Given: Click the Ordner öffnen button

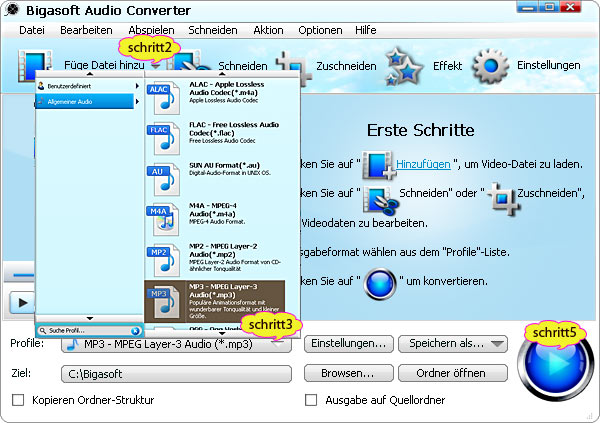Looking at the screenshot, I should [x=453, y=373].
